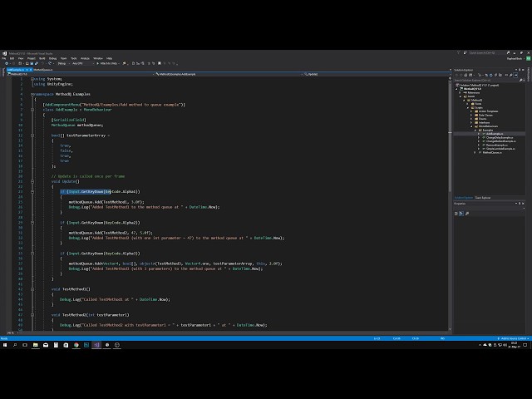Click the feedback icon beside Quick Launch
This screenshot has height=399, width=532.
click(465, 53)
